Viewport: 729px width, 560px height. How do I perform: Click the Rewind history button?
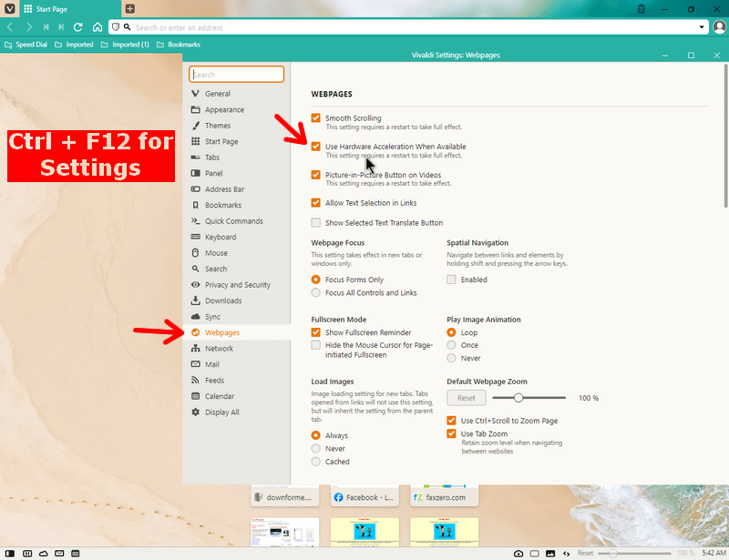[46, 27]
